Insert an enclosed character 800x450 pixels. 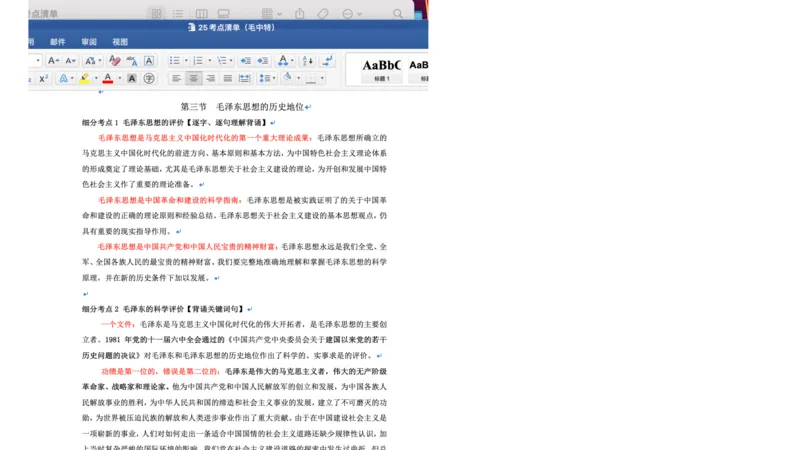149,78
